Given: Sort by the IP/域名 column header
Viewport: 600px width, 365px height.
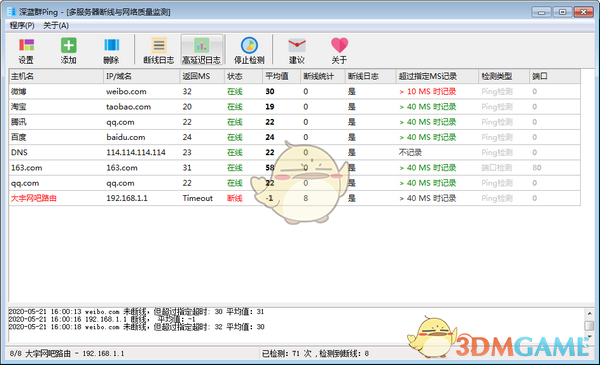Looking at the screenshot, I should [141, 76].
